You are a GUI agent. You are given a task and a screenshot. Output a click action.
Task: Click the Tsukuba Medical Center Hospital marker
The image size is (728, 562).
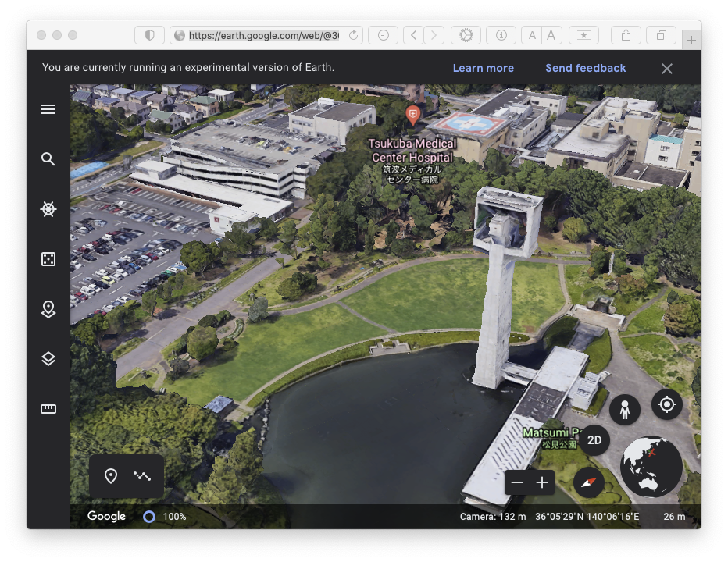pyautogui.click(x=412, y=116)
